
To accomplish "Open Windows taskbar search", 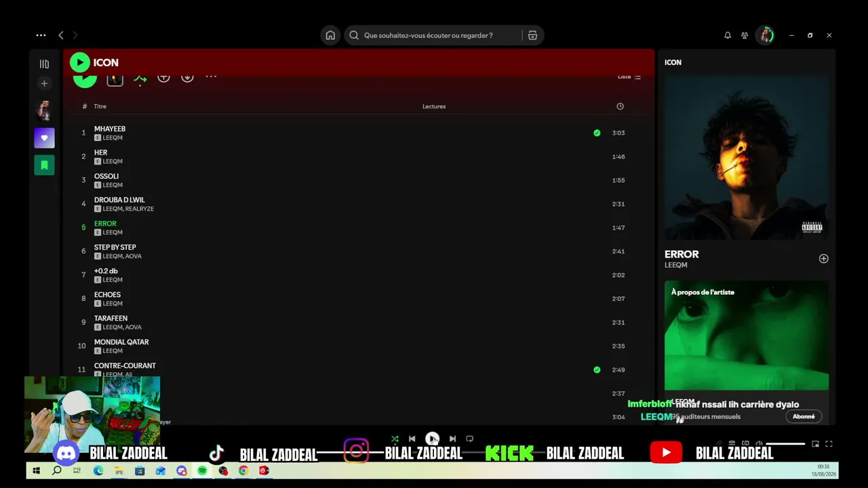I will tap(57, 470).
